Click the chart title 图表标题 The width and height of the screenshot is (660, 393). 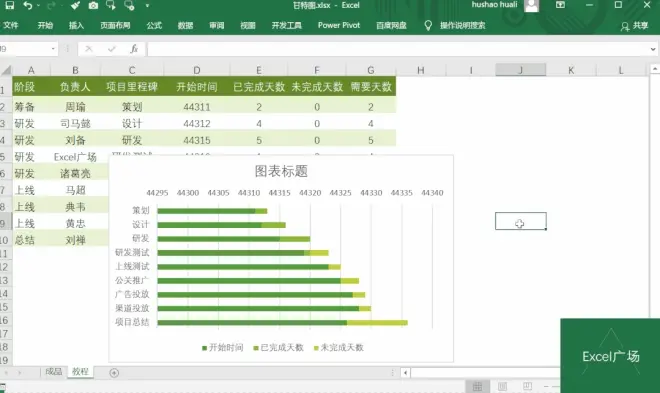(x=281, y=171)
